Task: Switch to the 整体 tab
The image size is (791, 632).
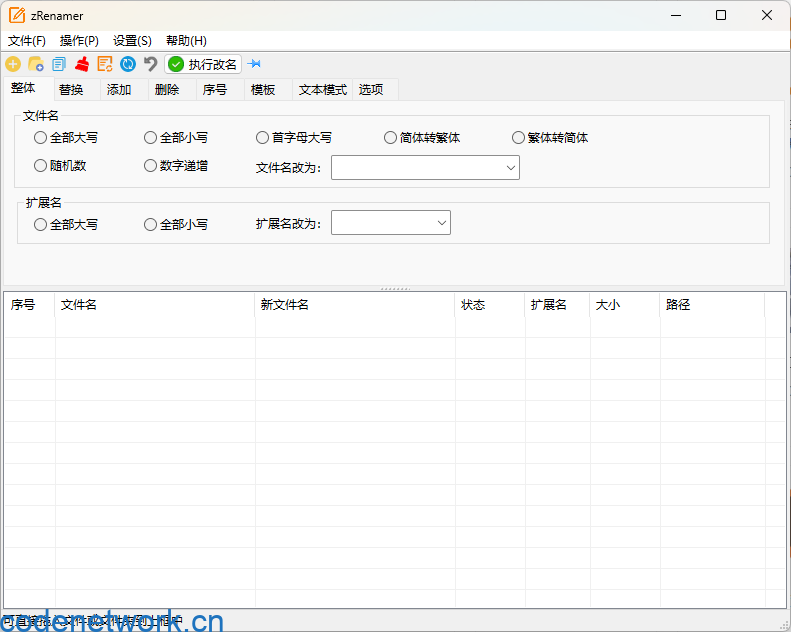Action: click(28, 88)
